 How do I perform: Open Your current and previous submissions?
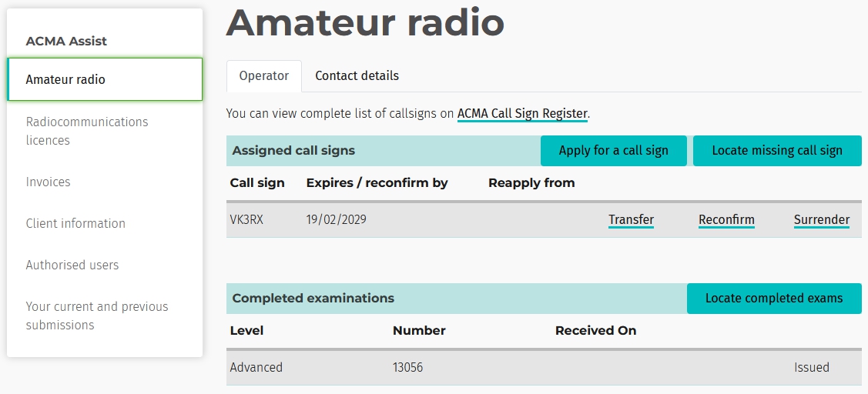96,316
